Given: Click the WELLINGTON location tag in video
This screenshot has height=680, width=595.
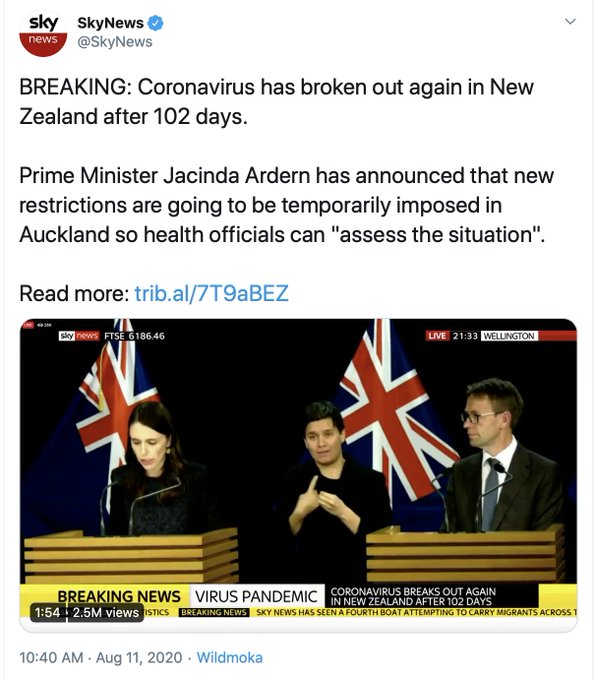Looking at the screenshot, I should pyautogui.click(x=509, y=336).
